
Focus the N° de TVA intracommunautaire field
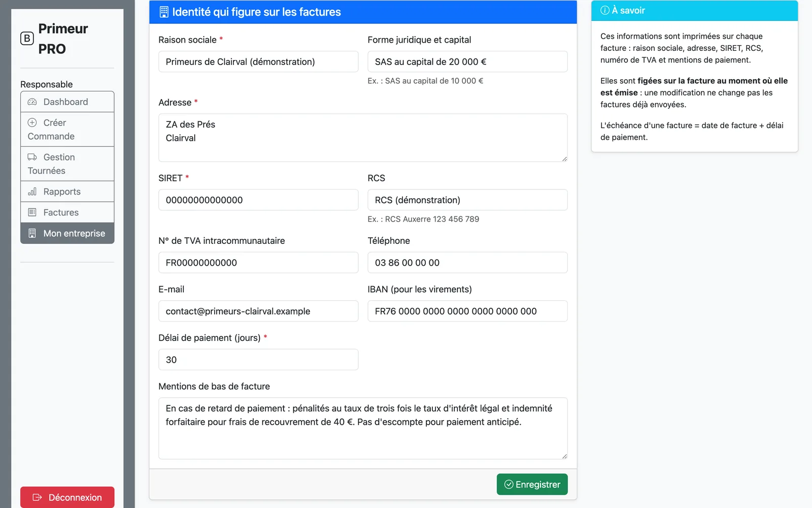(x=258, y=263)
